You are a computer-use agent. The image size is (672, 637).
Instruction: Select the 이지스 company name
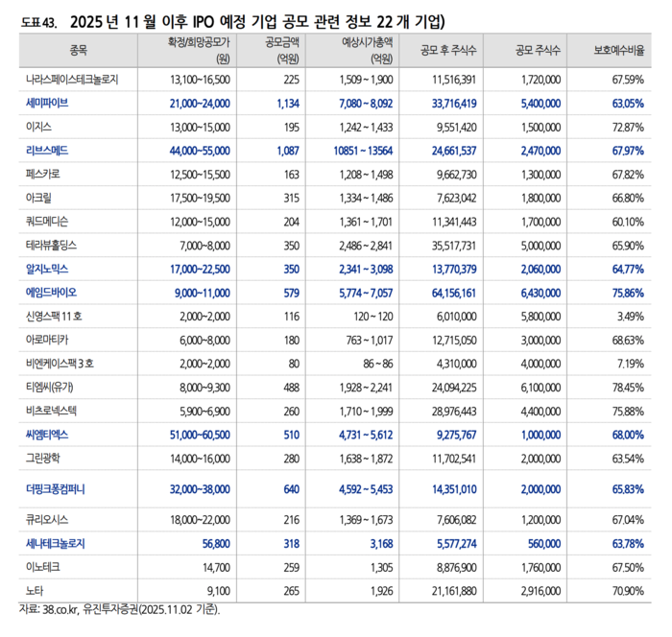point(38,128)
